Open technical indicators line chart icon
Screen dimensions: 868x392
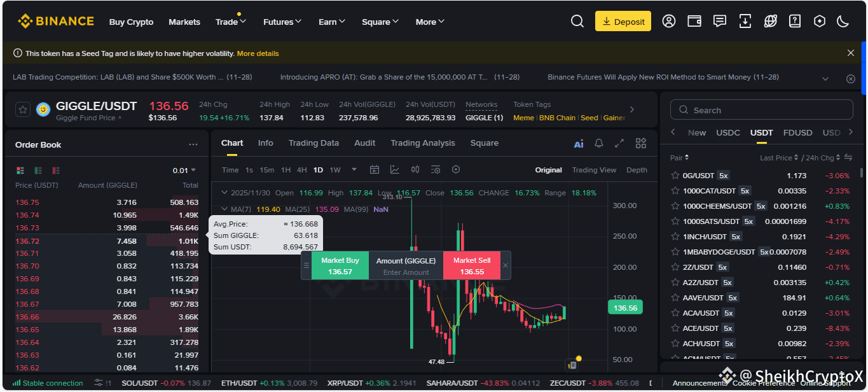(x=395, y=169)
